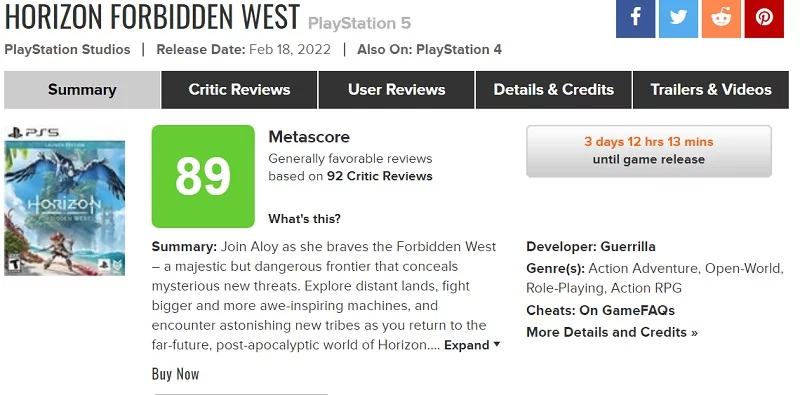Select the Summary tab

82,90
